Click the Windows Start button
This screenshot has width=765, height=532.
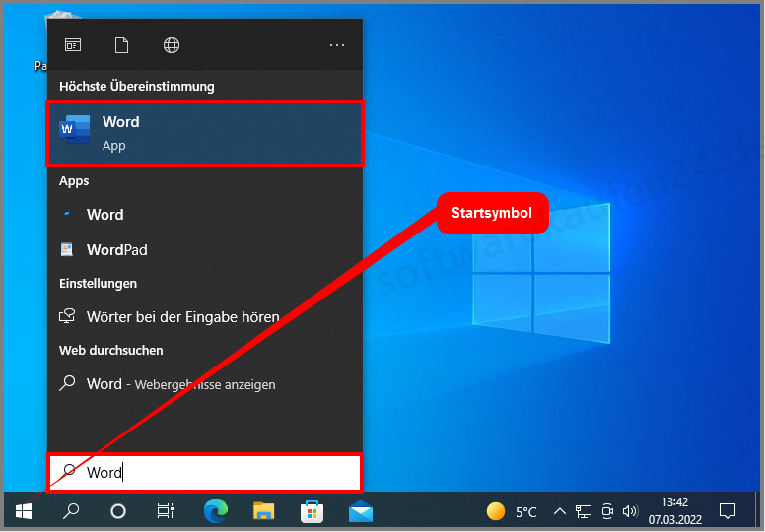[24, 511]
